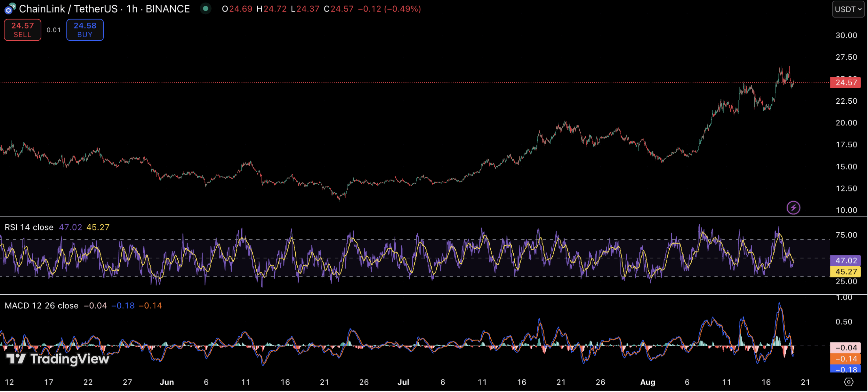868x392 pixels.
Task: Click the Jul month label on time axis
Action: pos(403,382)
